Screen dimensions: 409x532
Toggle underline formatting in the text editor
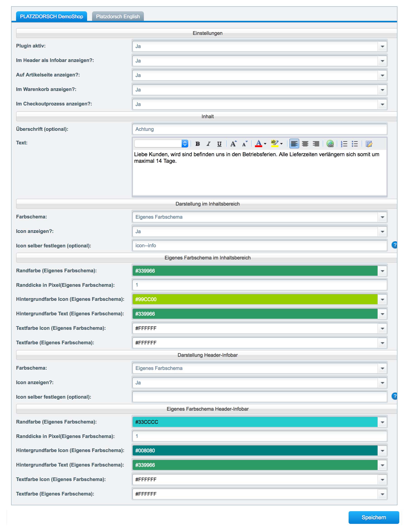[x=219, y=144]
